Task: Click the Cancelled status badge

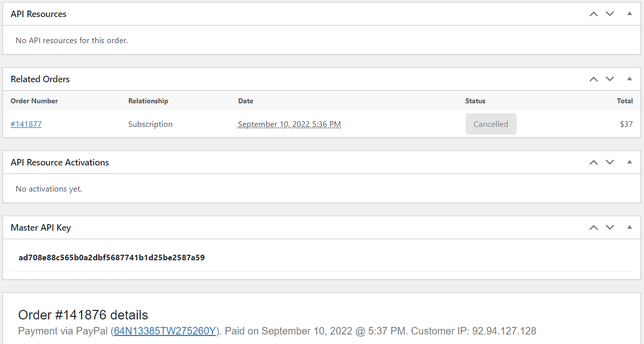Action: (x=491, y=124)
